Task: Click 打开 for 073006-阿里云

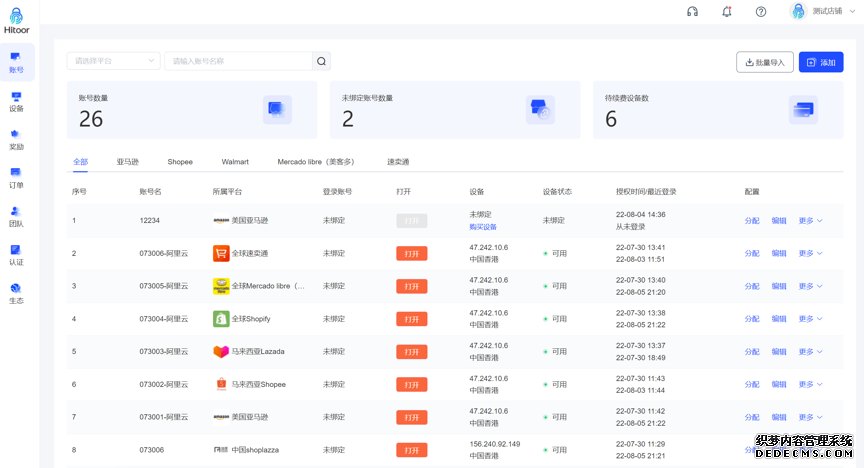Action: [412, 254]
